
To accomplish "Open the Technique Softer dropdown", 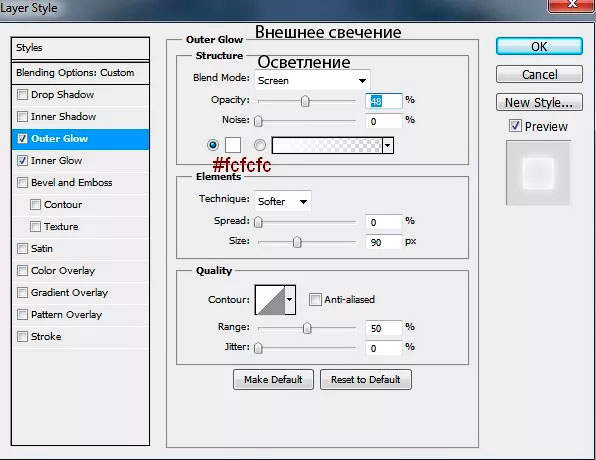I will click(x=282, y=201).
